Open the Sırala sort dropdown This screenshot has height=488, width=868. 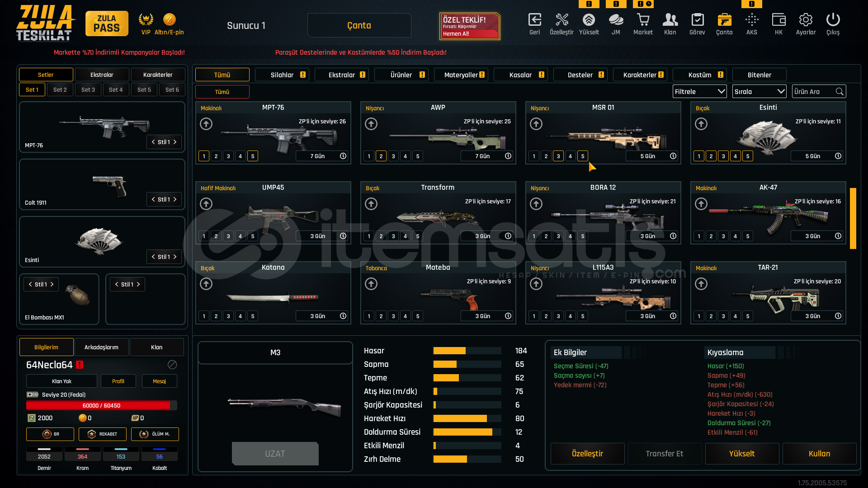pos(759,92)
